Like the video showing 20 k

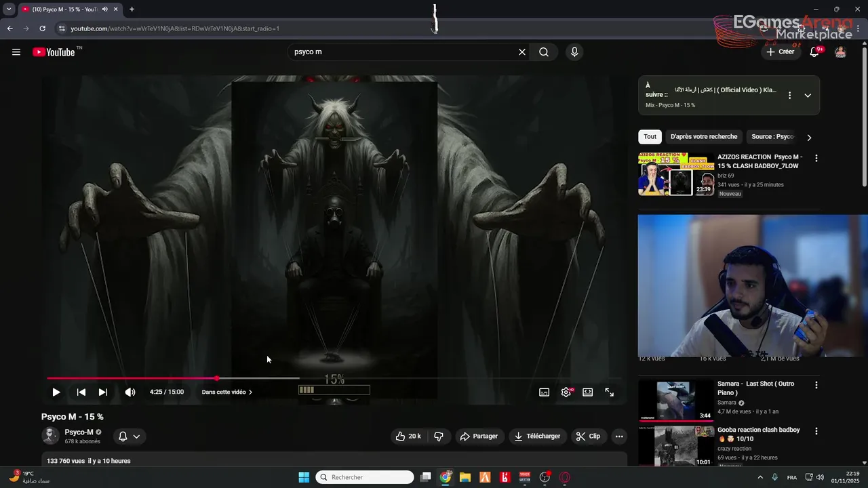[x=408, y=436]
